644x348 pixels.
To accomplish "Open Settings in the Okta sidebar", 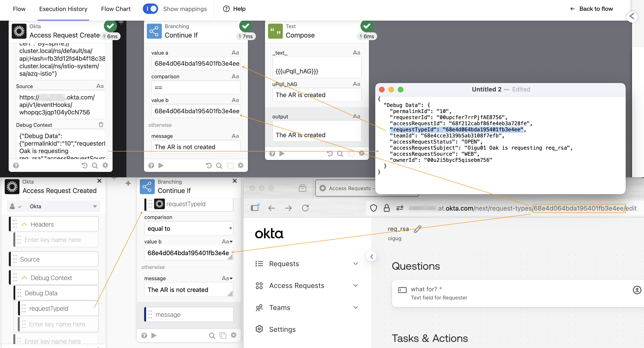I will [x=282, y=329].
